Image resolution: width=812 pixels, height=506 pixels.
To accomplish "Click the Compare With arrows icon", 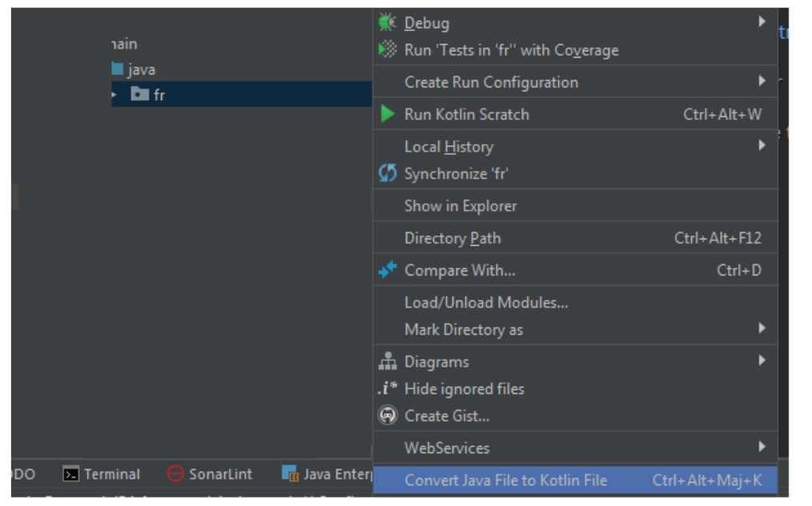I will click(x=388, y=271).
